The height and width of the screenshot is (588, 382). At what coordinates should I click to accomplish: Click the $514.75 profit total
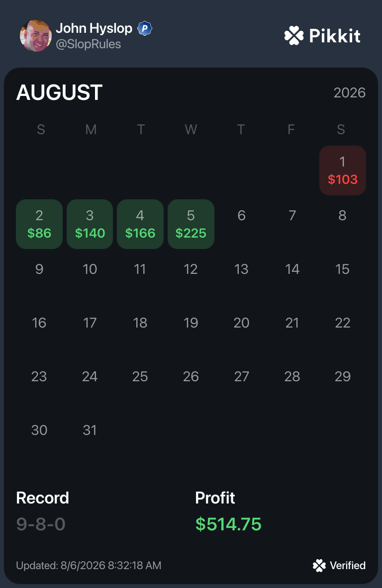tap(228, 524)
